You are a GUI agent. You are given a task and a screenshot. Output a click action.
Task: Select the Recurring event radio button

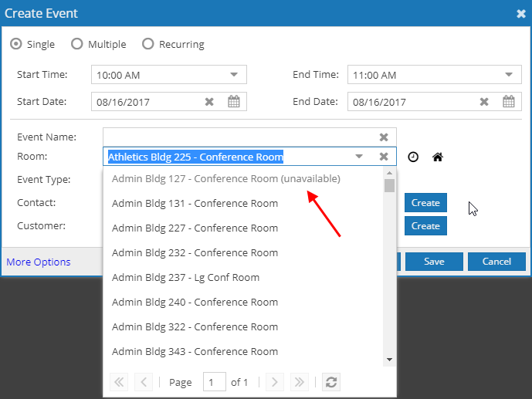(x=148, y=44)
